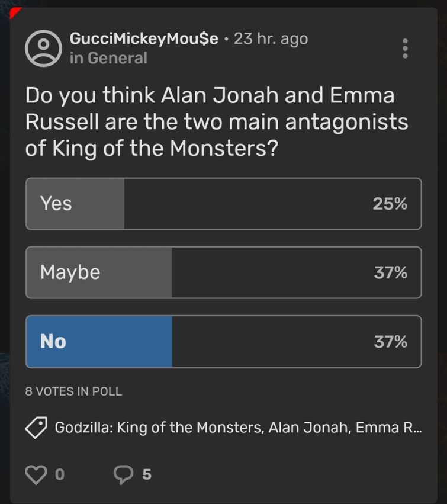Click the 23 hr. ago timestamp

(x=271, y=39)
